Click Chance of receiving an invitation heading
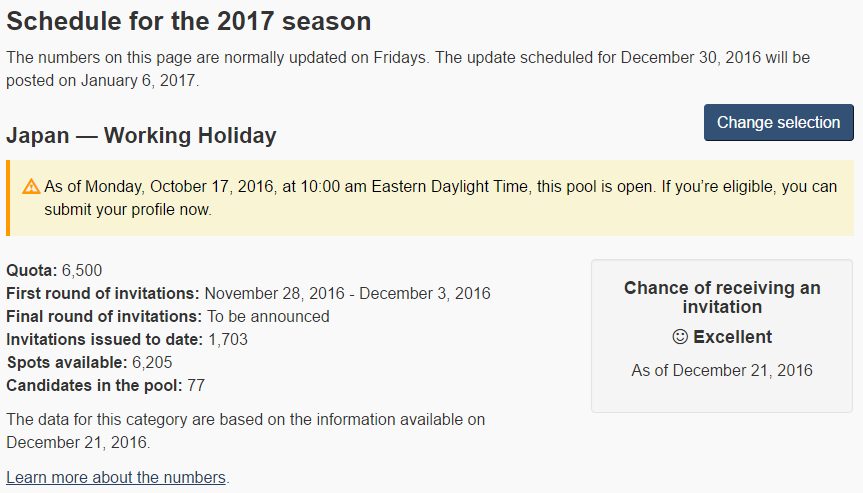The width and height of the screenshot is (863, 493). (x=722, y=297)
